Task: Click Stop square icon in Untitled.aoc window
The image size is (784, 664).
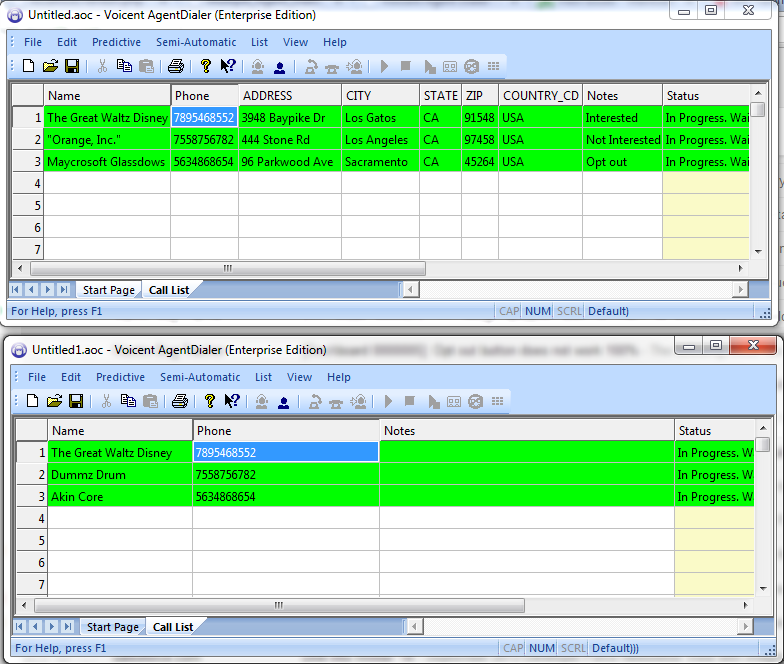Action: (406, 66)
